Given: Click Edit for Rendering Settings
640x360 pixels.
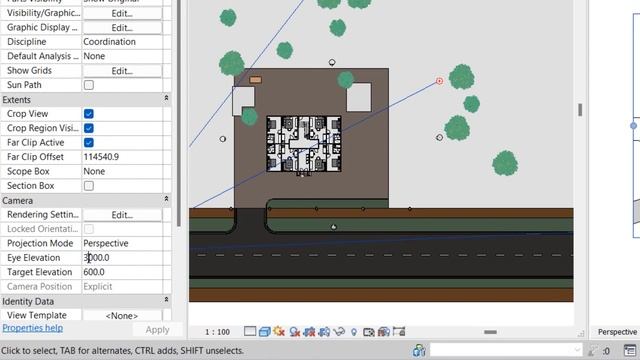Looking at the screenshot, I should coord(122,215).
